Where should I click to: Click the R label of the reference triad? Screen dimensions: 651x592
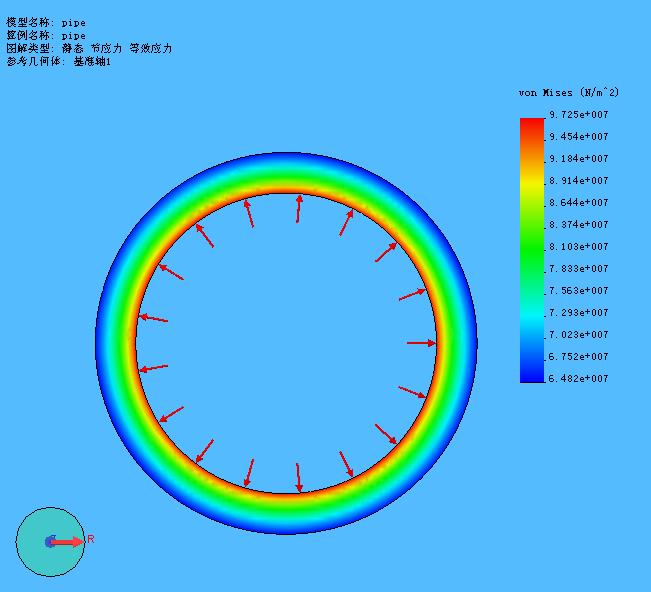point(91,539)
